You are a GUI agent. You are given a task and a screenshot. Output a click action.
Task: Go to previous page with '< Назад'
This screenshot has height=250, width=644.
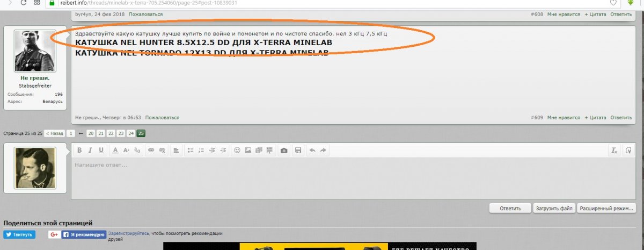[x=55, y=133]
